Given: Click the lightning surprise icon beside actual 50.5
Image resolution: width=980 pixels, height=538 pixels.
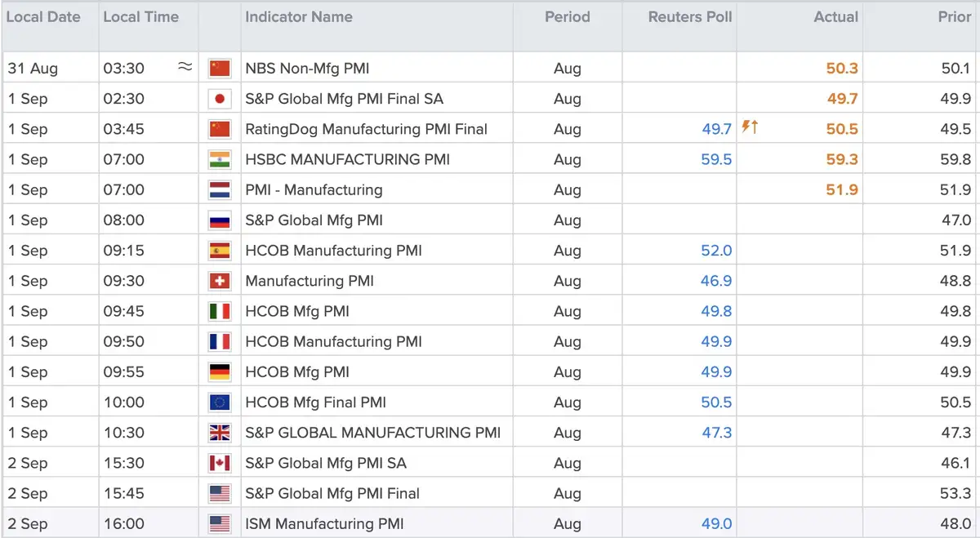Looking at the screenshot, I should click(750, 127).
